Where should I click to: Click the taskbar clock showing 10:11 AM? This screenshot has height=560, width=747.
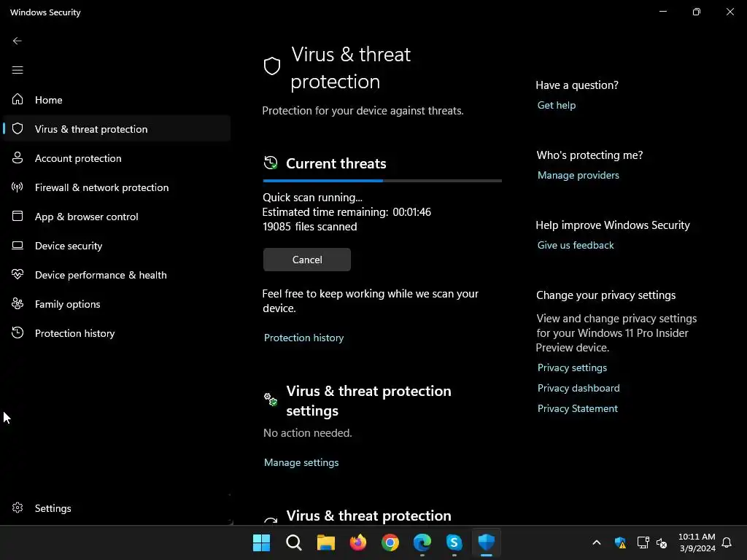tap(697, 542)
